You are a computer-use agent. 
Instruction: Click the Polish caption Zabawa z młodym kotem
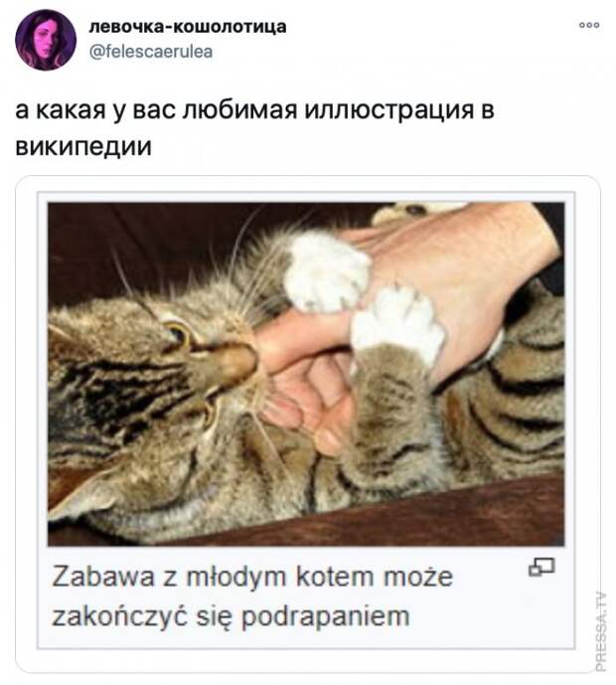tap(252, 577)
